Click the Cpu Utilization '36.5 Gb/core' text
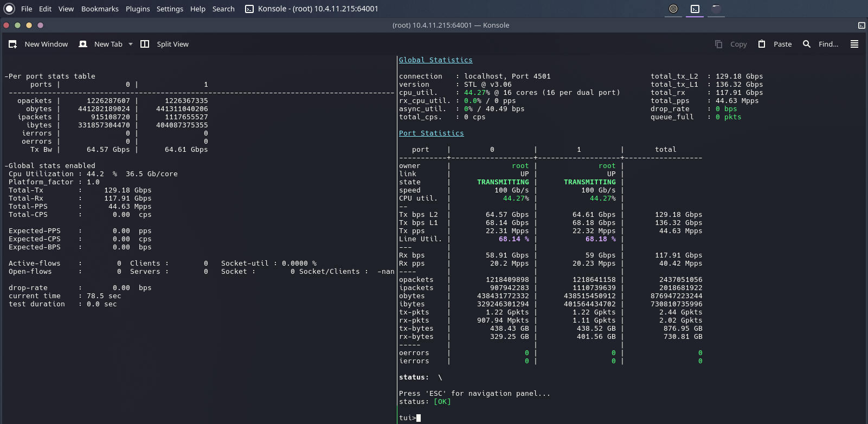868x424 pixels. pos(152,174)
